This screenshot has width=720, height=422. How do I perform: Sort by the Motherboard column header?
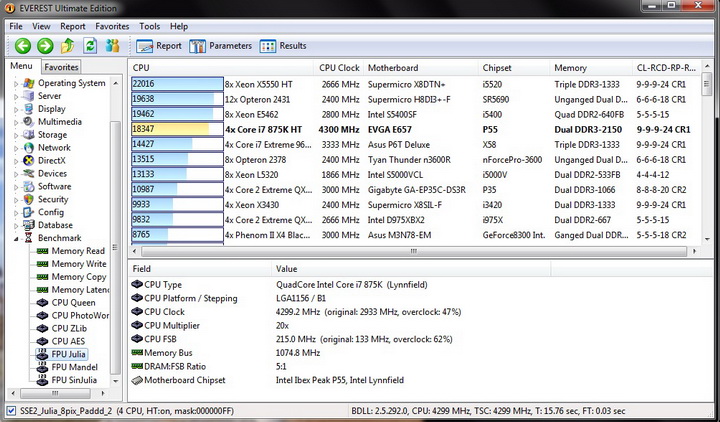(421, 68)
